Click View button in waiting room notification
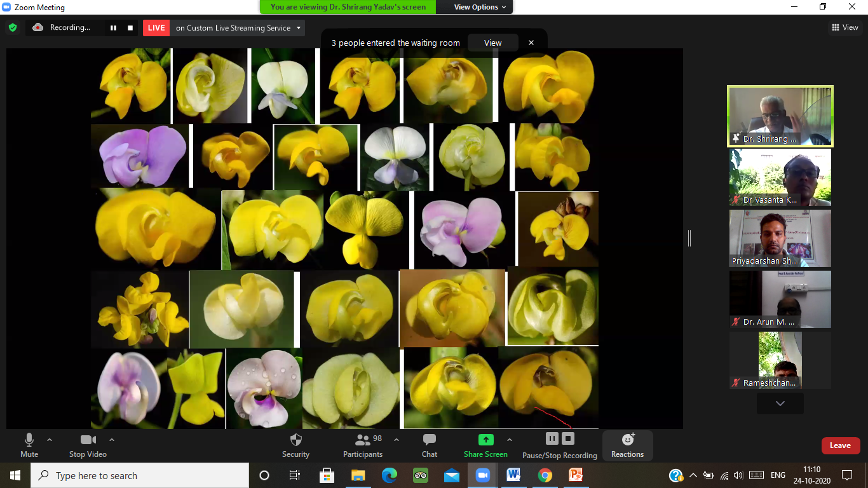Image resolution: width=868 pixels, height=488 pixels. [492, 43]
